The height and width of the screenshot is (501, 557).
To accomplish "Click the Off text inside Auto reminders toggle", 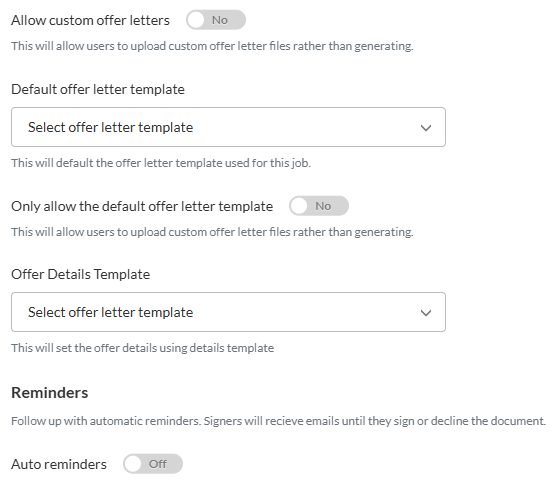I will pos(158,464).
